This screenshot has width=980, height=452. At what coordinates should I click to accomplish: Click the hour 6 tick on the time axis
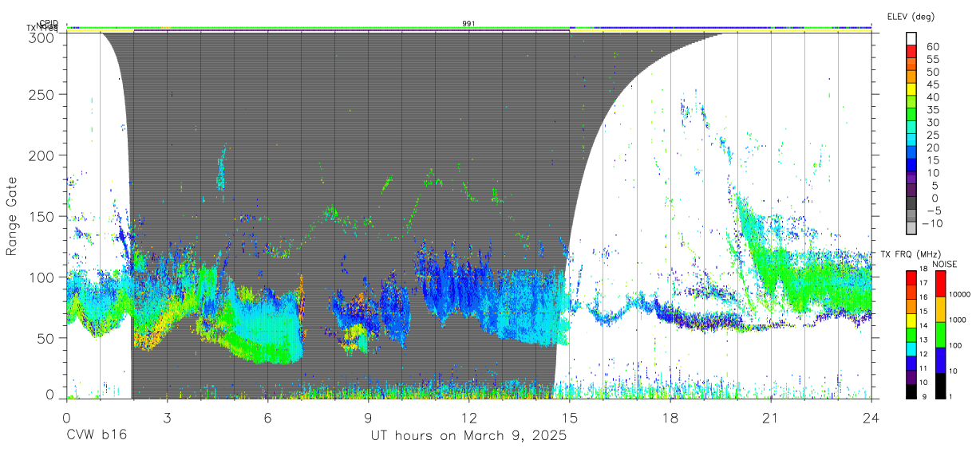point(268,418)
